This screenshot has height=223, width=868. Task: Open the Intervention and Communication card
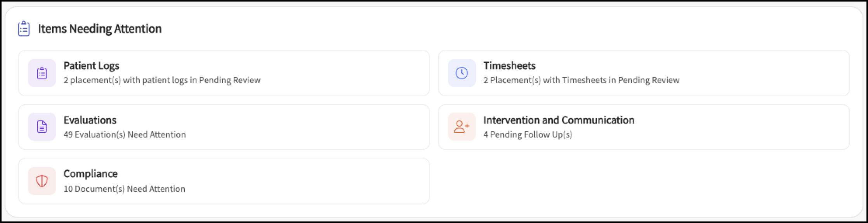click(644, 127)
